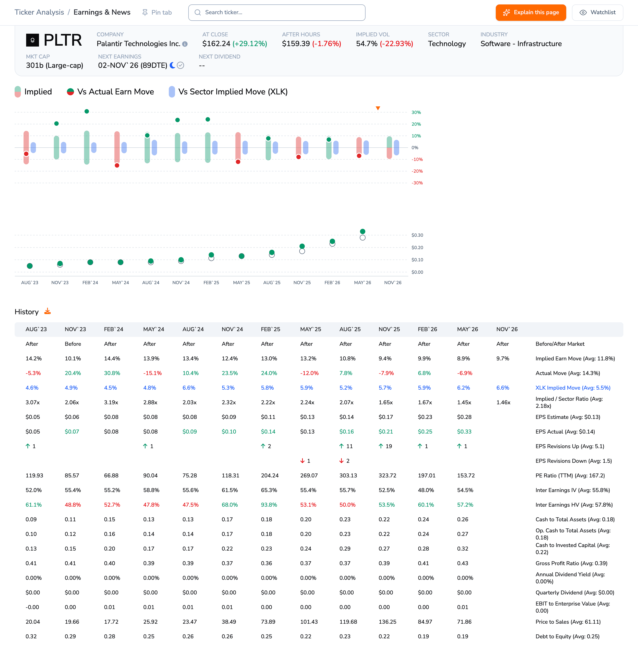
Task: Click the 54.7% implied vol value
Action: pyautogui.click(x=367, y=44)
